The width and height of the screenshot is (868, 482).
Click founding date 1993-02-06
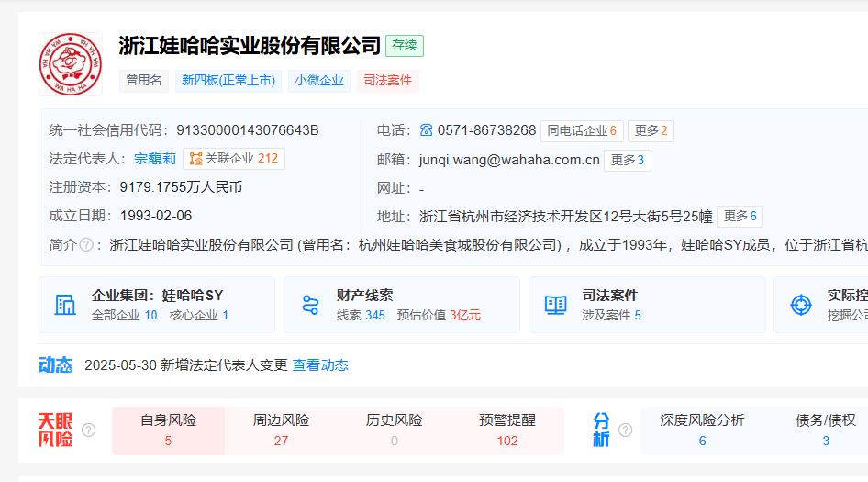tap(156, 216)
